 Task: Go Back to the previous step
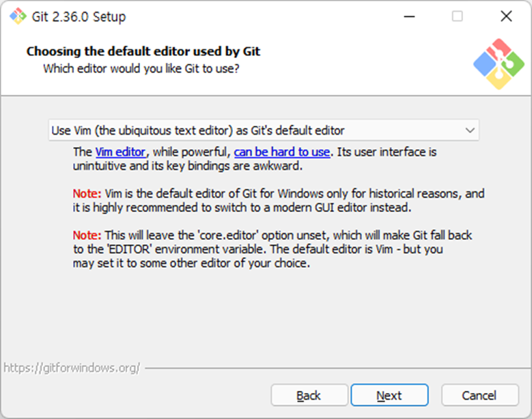click(309, 395)
